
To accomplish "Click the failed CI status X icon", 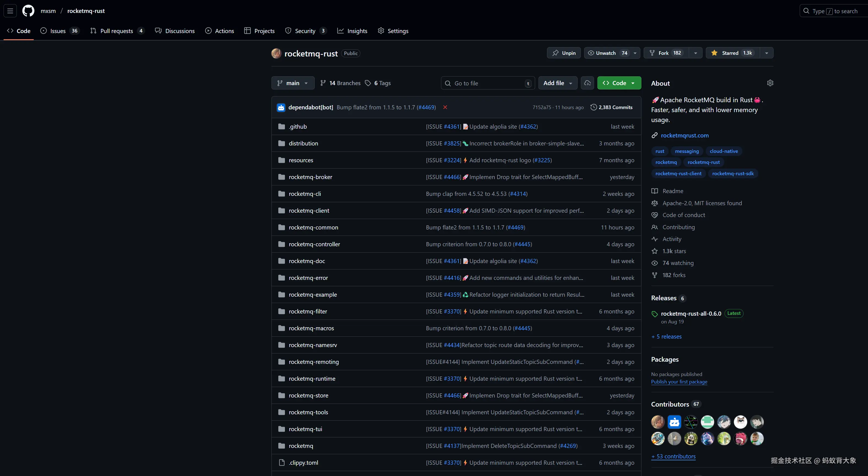I will click(x=445, y=107).
